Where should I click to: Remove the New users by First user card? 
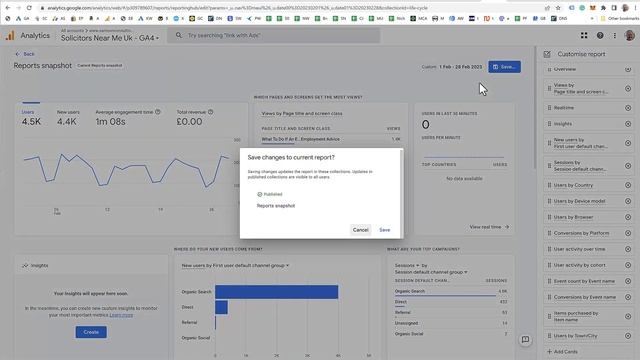628,143
